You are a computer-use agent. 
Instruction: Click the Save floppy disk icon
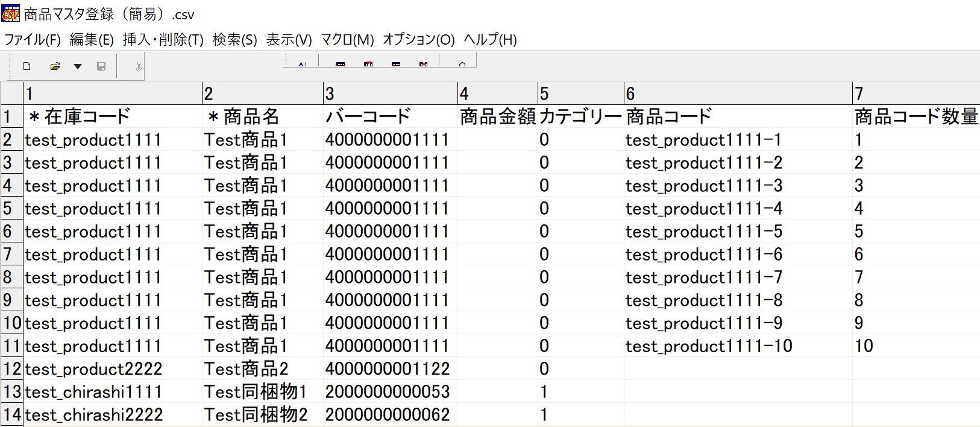point(101,66)
